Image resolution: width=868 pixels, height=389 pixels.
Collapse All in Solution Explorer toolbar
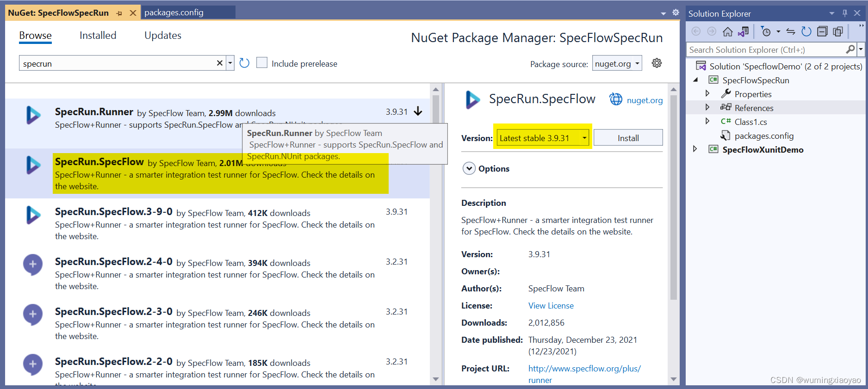pyautogui.click(x=822, y=31)
